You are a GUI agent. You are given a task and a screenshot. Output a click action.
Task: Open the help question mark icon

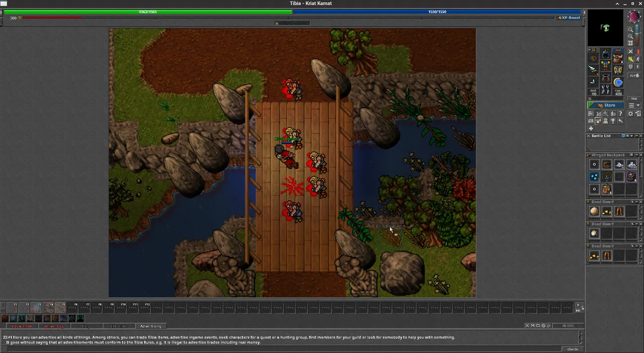(620, 113)
